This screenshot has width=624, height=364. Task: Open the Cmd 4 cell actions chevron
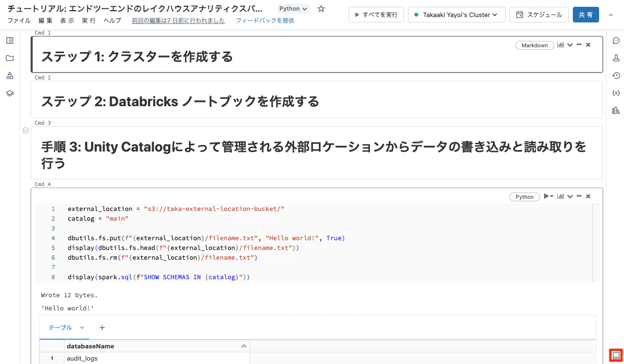570,196
